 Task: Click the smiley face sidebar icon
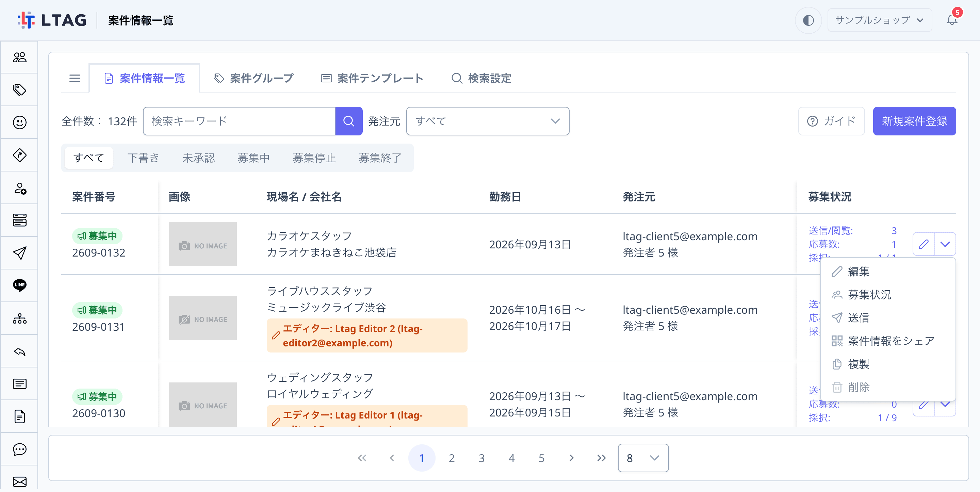point(19,122)
